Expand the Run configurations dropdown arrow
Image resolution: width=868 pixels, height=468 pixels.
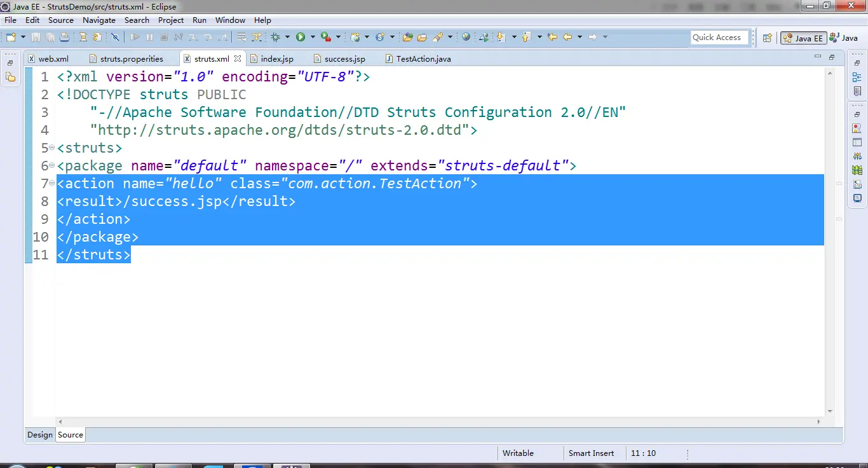[x=313, y=37]
